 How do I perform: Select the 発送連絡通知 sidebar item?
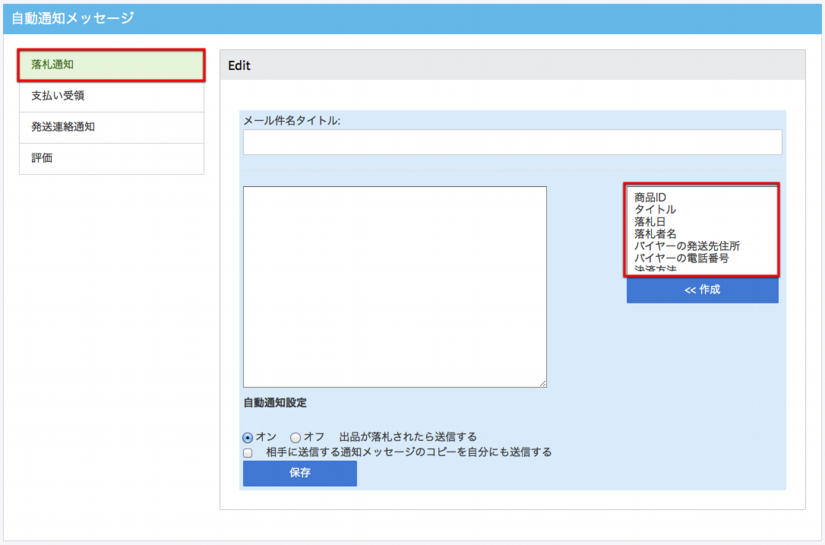point(111,127)
